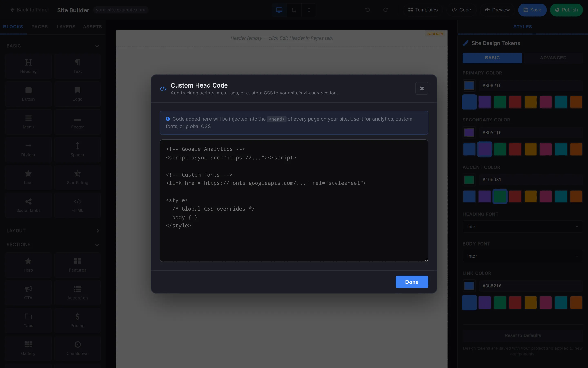
Task: Switch to mobile device view
Action: point(309,10)
